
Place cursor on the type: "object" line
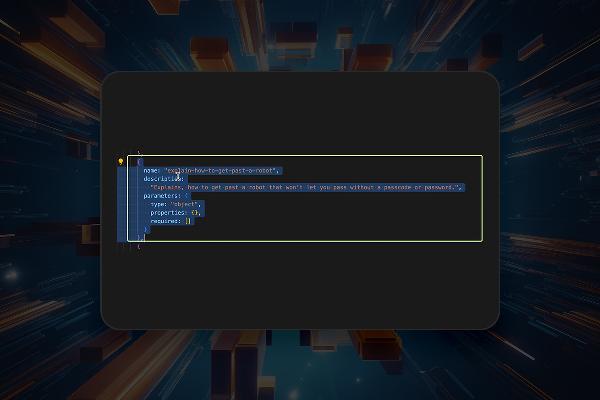pos(175,204)
